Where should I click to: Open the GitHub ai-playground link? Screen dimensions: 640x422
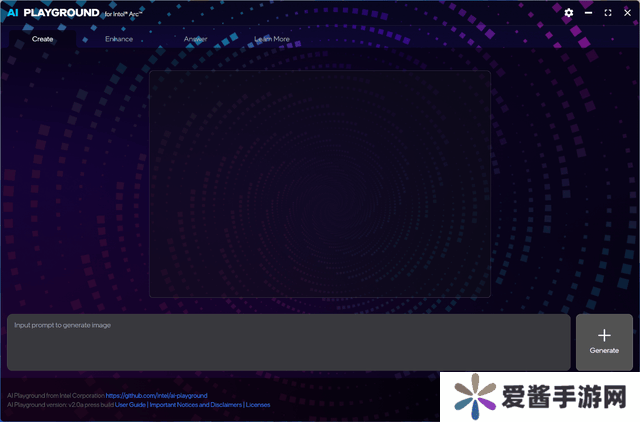pyautogui.click(x=156, y=395)
